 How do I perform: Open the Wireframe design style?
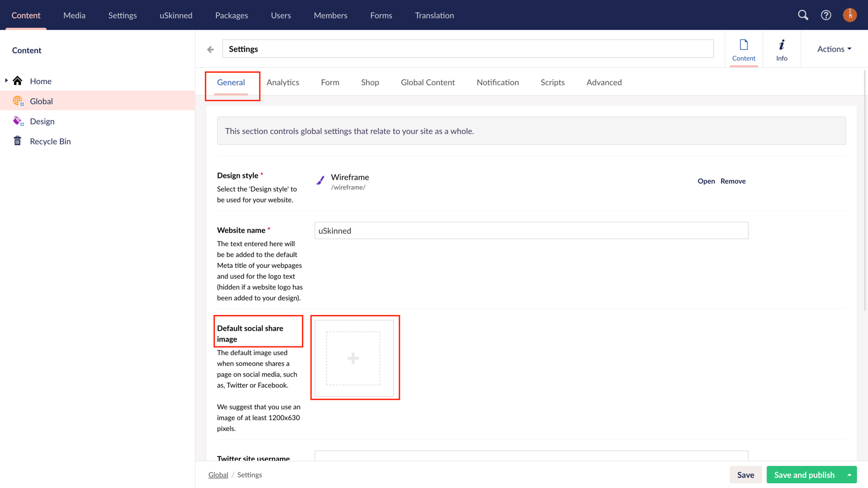click(706, 181)
